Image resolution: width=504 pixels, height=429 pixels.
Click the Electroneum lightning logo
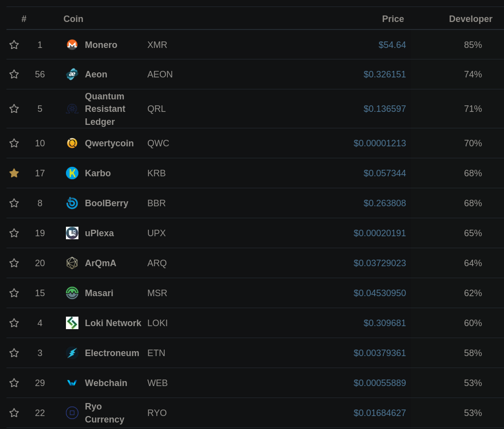point(72,353)
